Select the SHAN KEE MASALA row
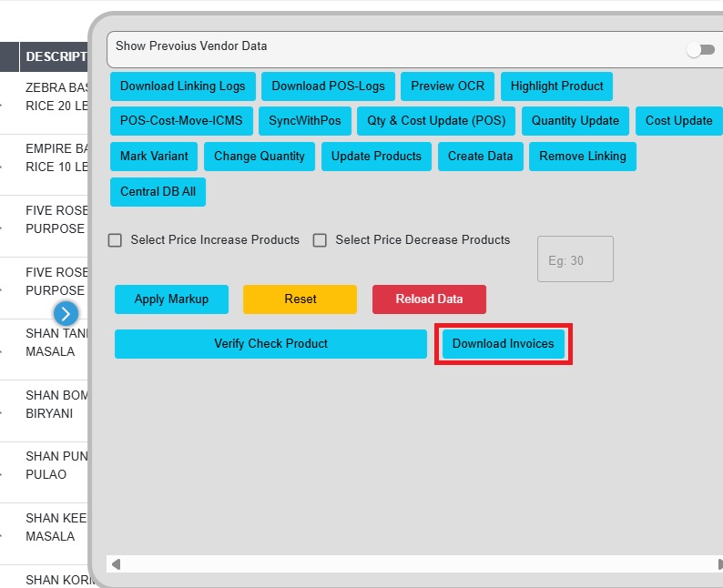723x588 pixels. click(44, 534)
